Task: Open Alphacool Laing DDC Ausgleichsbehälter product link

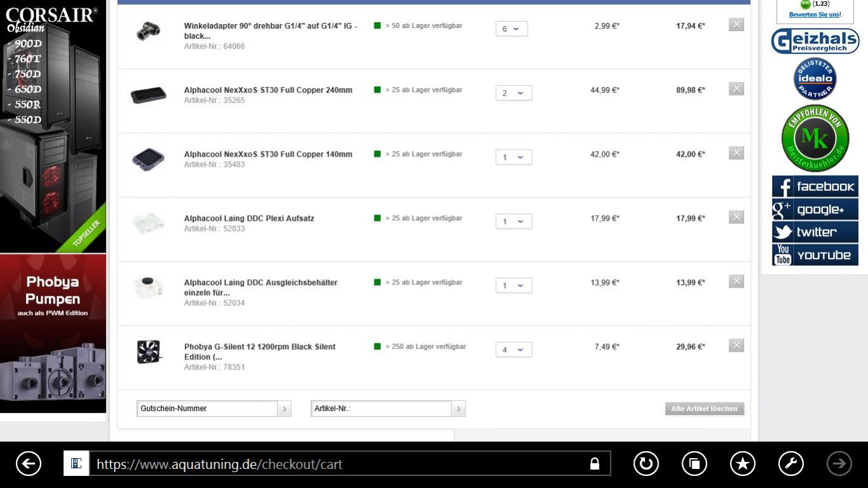Action: click(x=261, y=288)
